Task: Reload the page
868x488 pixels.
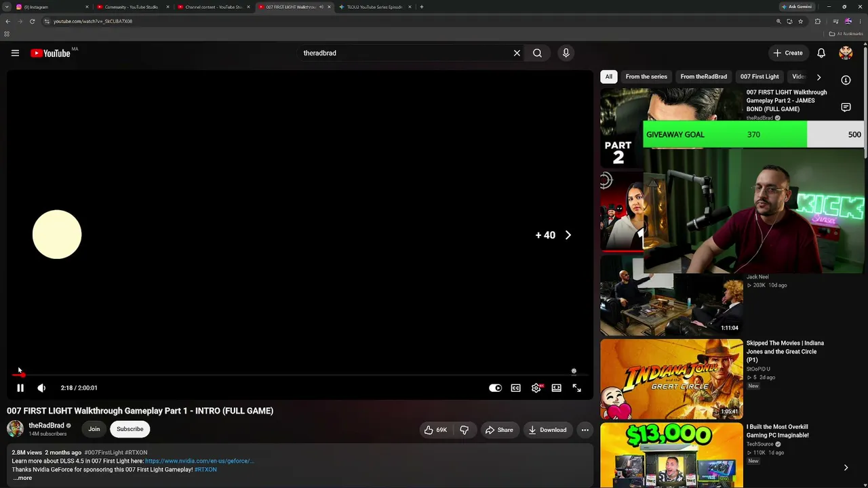Action: pyautogui.click(x=32, y=21)
